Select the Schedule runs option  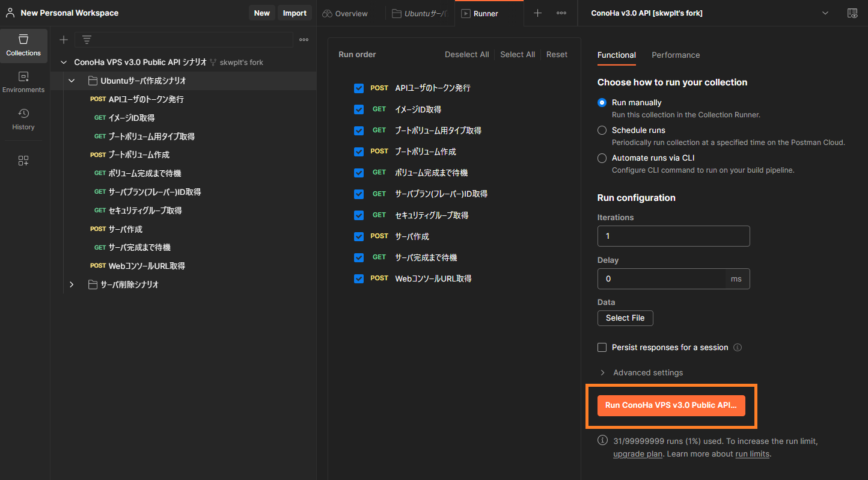[x=602, y=130]
